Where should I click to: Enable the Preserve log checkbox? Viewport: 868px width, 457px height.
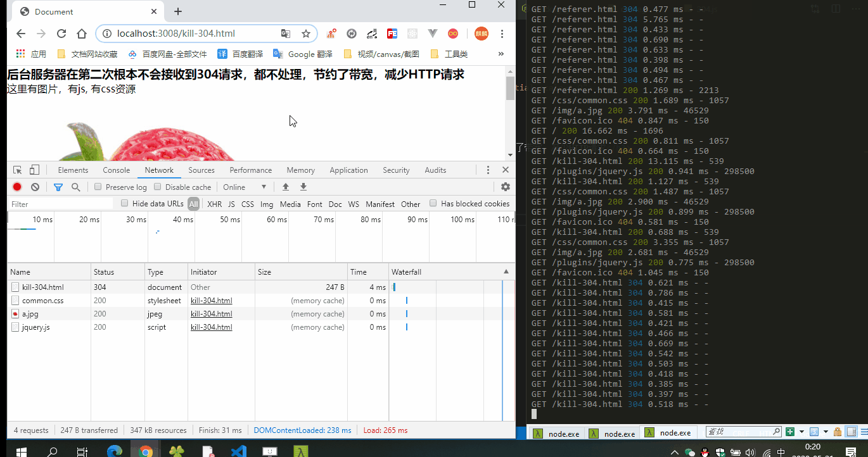click(98, 187)
